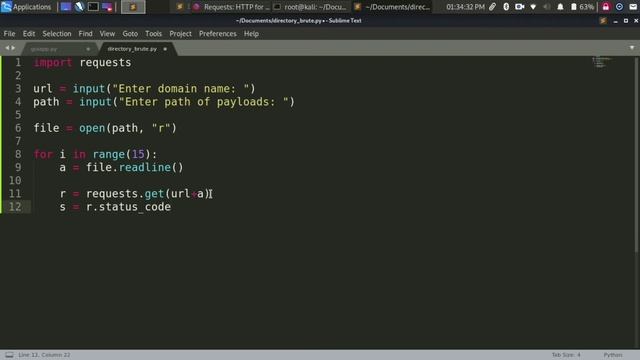Select the ~/Documents/direc... taskbar window button
Screen dimensions: 640x360
[x=392, y=7]
